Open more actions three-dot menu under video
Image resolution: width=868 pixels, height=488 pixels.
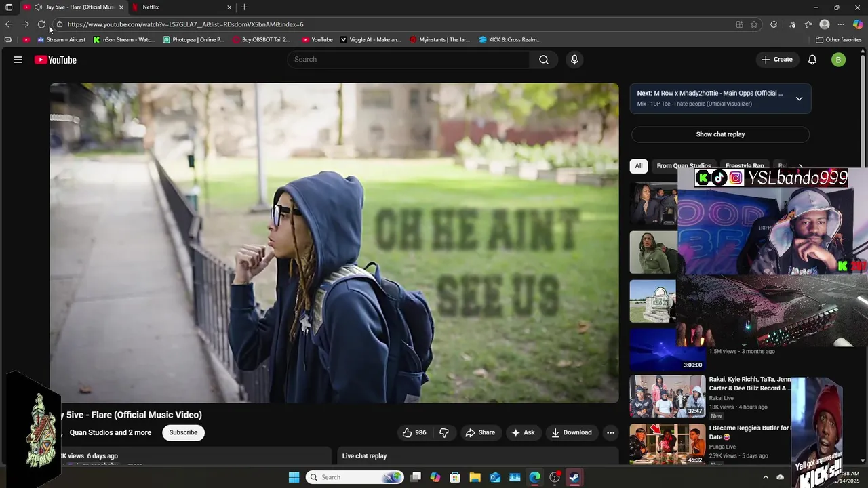(x=610, y=432)
